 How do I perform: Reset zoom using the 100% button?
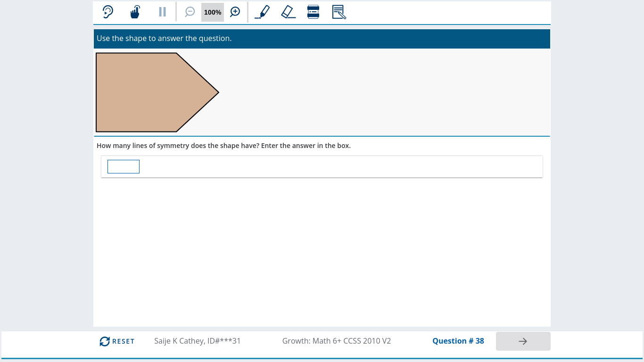point(213,12)
